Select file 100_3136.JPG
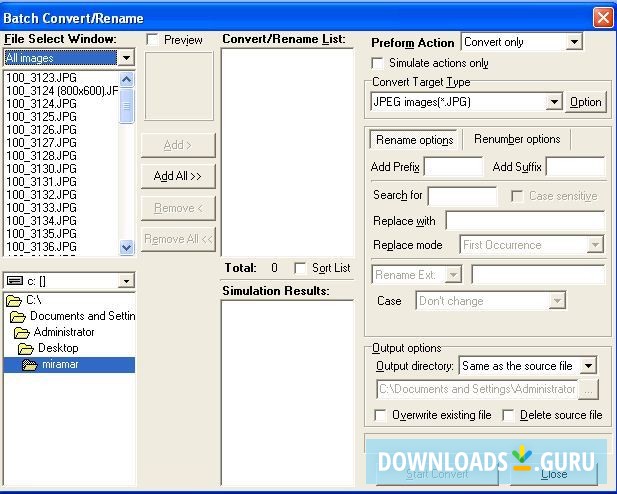The height and width of the screenshot is (494, 617). 41,247
